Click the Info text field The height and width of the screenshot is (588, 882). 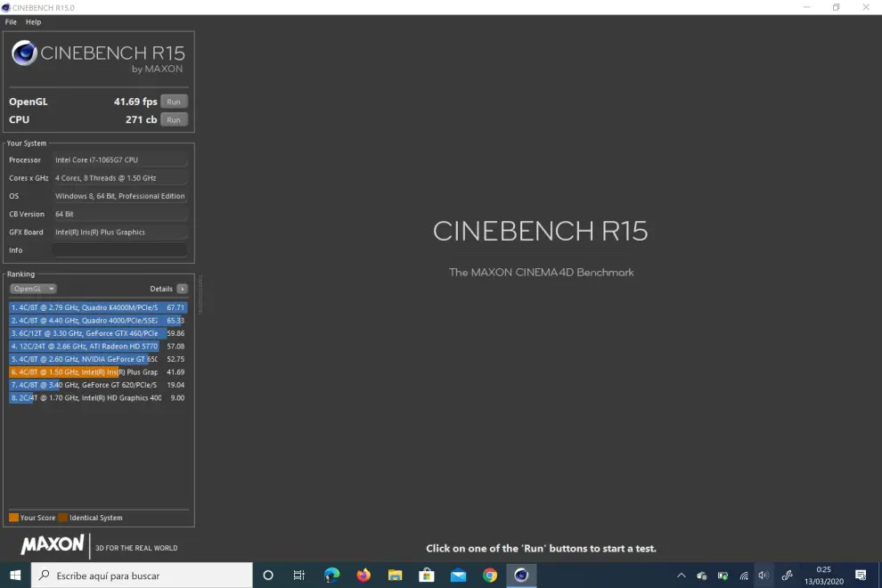coord(120,250)
